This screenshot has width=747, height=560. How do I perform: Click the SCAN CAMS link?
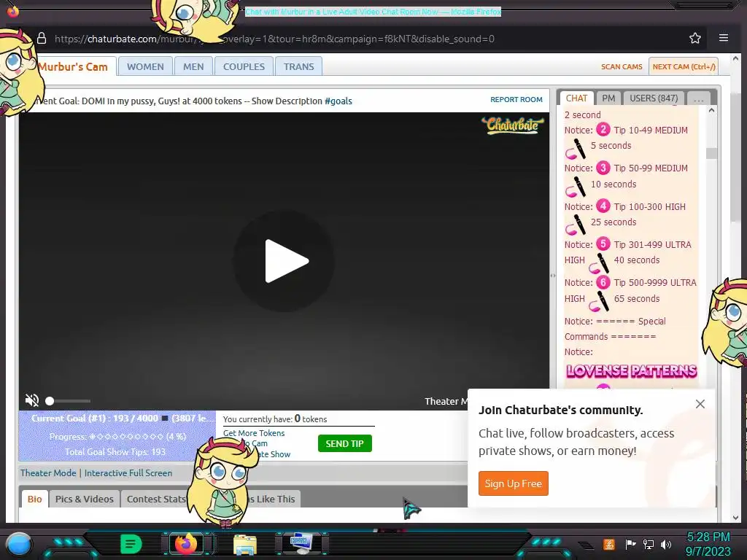coord(622,66)
